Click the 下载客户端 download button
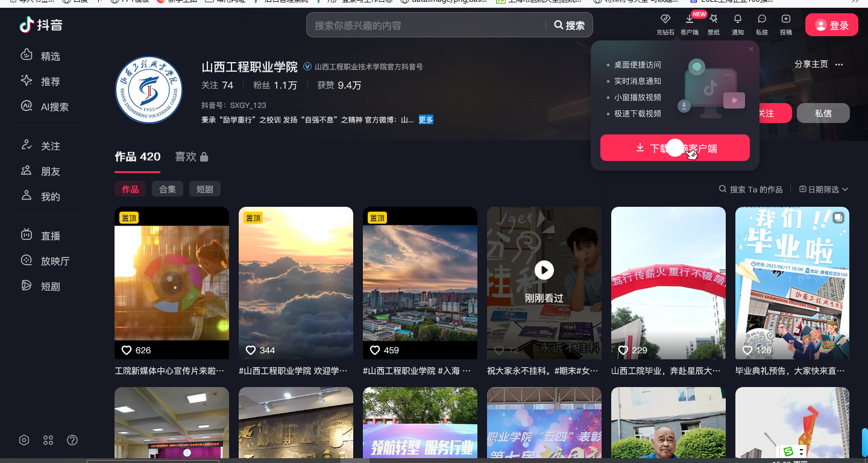 (675, 148)
